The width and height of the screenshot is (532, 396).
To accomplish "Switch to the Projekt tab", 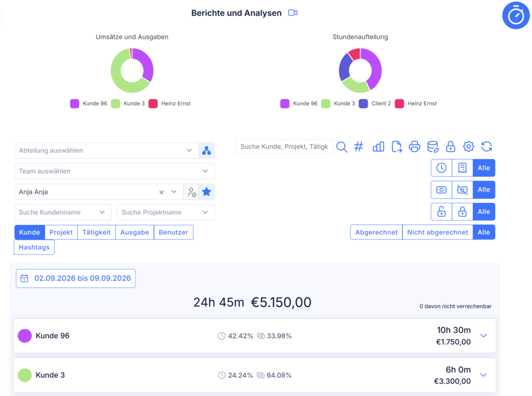I will click(x=61, y=232).
